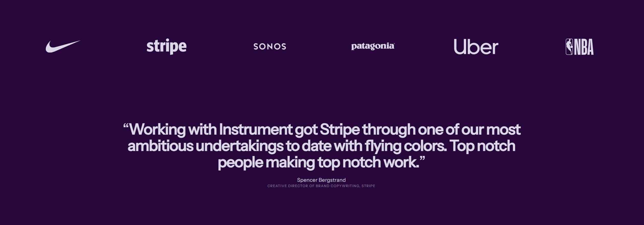The height and width of the screenshot is (225, 644).
Task: Click the word "through" in the first quote line
Action: 389,130
